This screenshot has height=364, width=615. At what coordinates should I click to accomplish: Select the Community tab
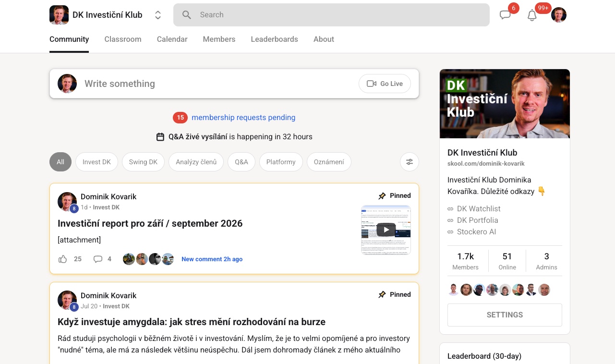69,39
